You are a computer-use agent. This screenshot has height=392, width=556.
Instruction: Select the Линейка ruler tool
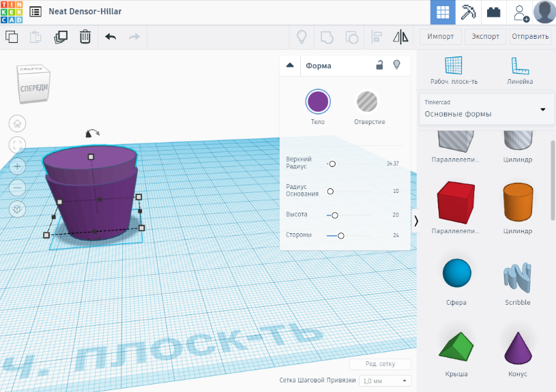tap(520, 71)
